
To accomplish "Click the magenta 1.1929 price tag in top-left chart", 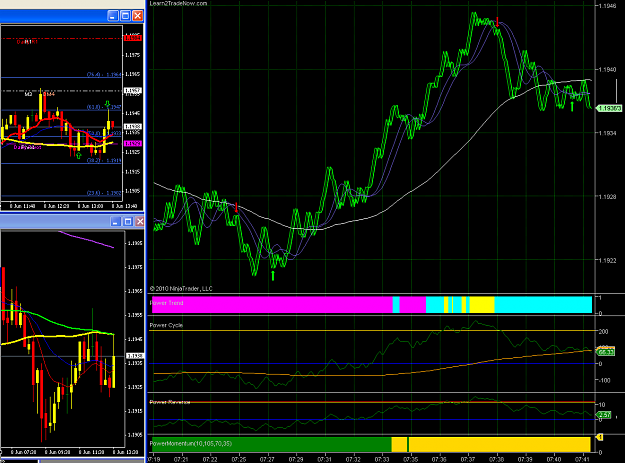I will (x=132, y=143).
